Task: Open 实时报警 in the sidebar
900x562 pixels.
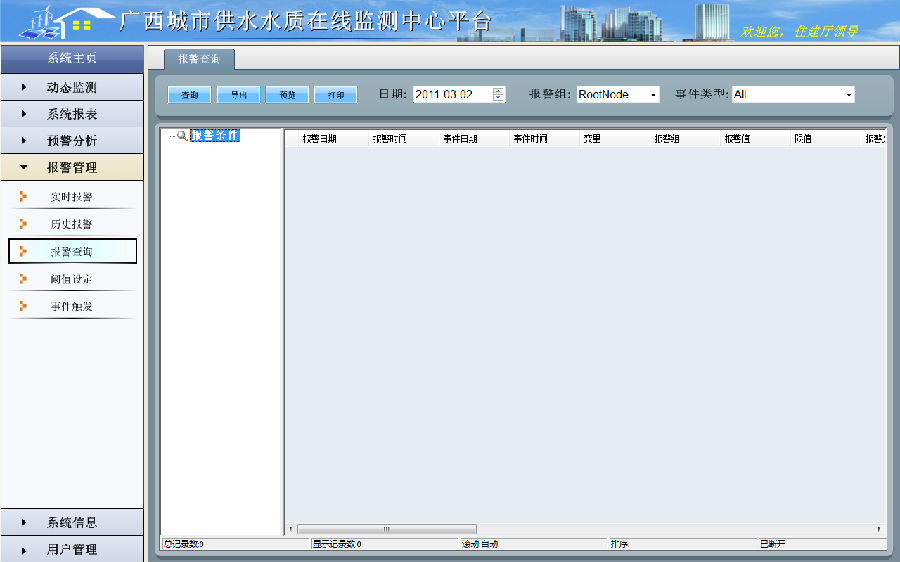Action: pos(71,197)
